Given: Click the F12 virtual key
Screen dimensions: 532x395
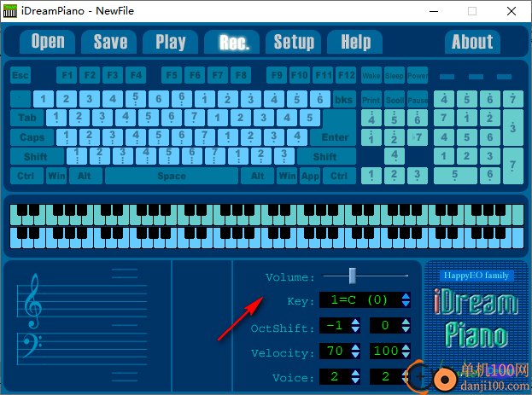Looking at the screenshot, I should (x=346, y=75).
